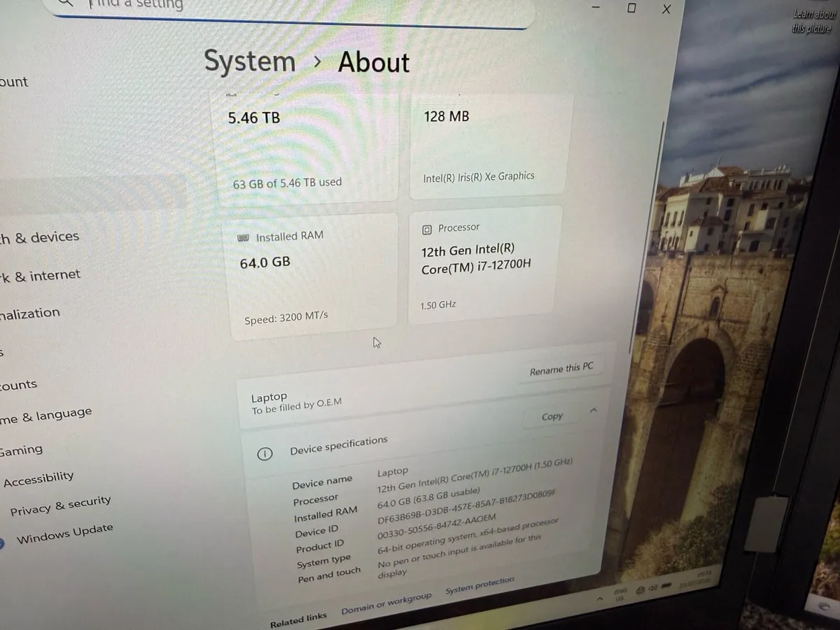Open Windows Update in the sidebar
This screenshot has height=630, width=840.
64,534
